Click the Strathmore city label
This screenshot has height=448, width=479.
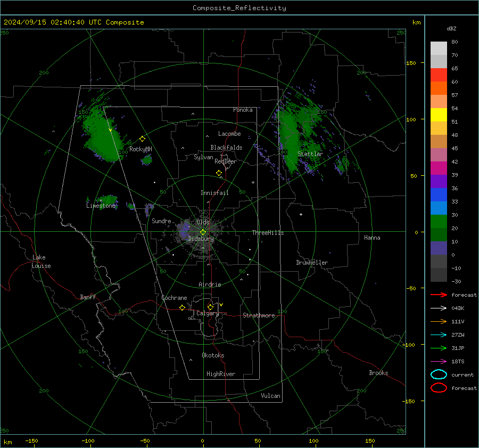(x=259, y=315)
